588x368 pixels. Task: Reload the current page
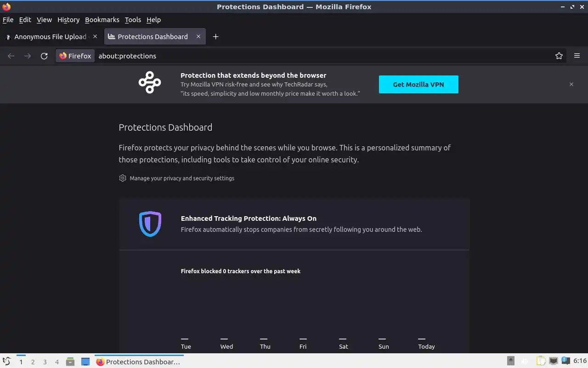(x=44, y=56)
